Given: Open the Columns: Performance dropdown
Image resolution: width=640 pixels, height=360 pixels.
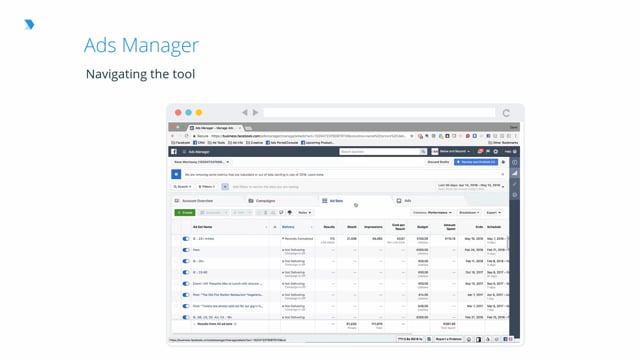Looking at the screenshot, I should [x=432, y=213].
